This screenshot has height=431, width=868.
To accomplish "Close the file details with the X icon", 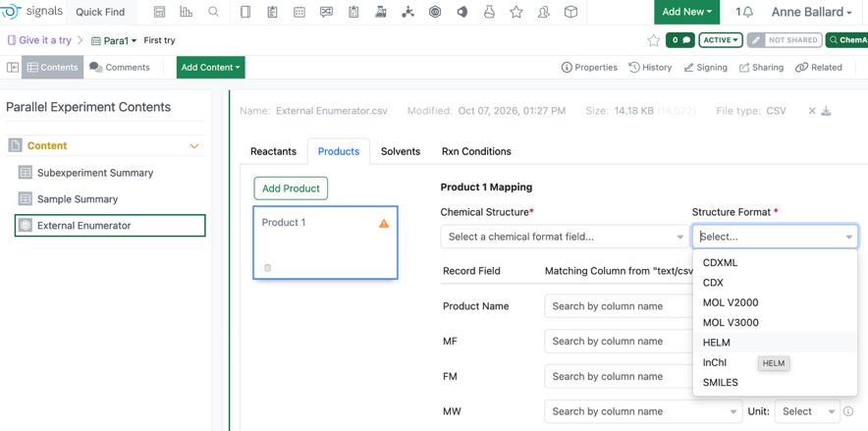I will click(x=812, y=111).
